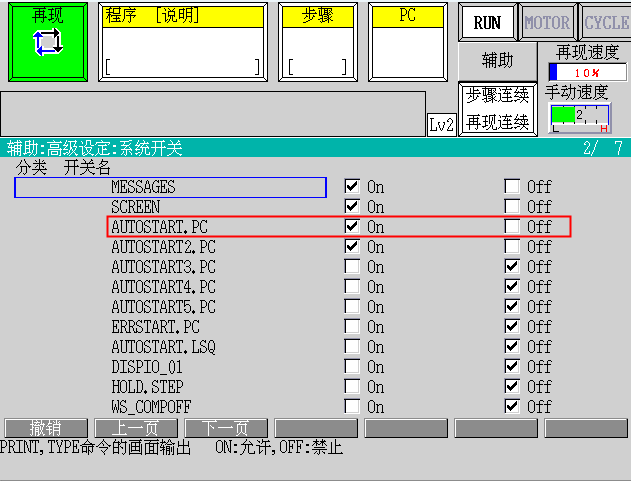Check Off for ERRSTART.PC
This screenshot has height=481, width=631.
[x=512, y=326]
